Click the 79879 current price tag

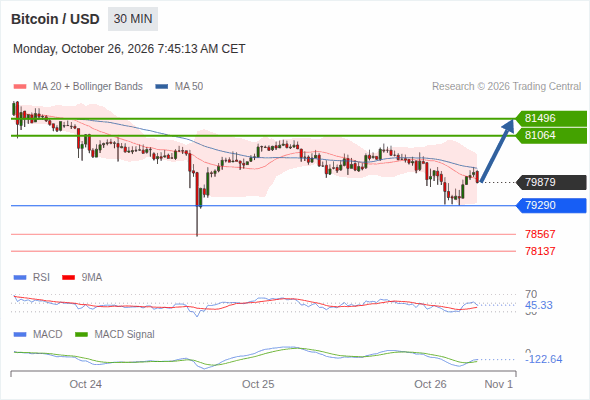point(552,183)
